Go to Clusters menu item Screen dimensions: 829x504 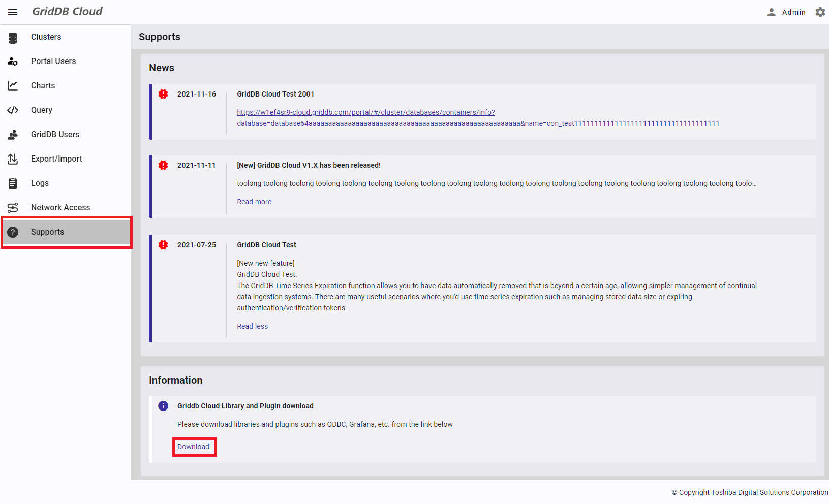coord(65,37)
